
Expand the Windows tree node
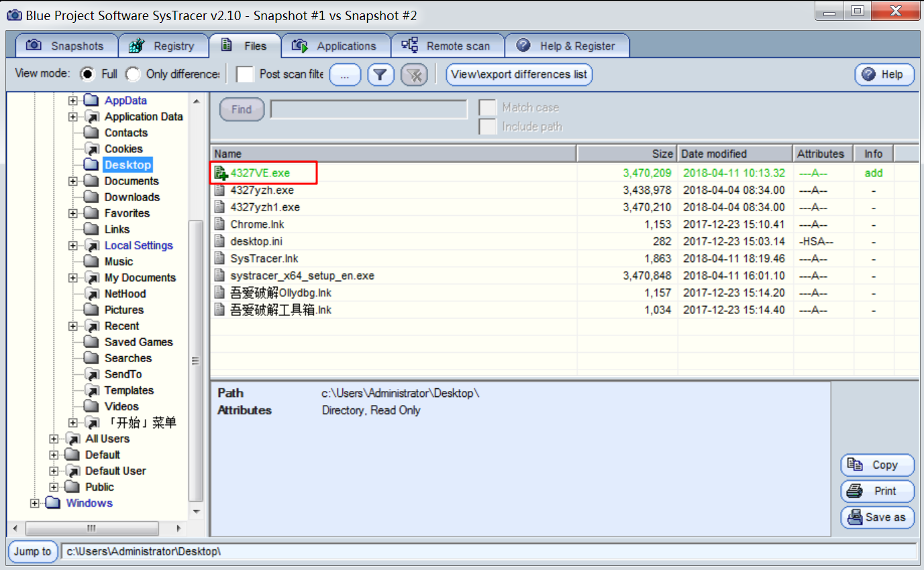coord(35,503)
